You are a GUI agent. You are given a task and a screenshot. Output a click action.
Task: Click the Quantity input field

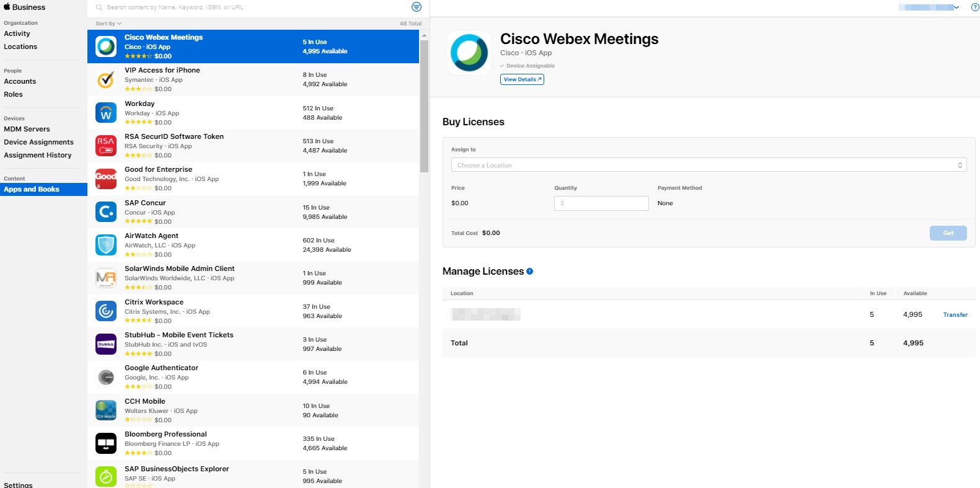[x=601, y=203]
